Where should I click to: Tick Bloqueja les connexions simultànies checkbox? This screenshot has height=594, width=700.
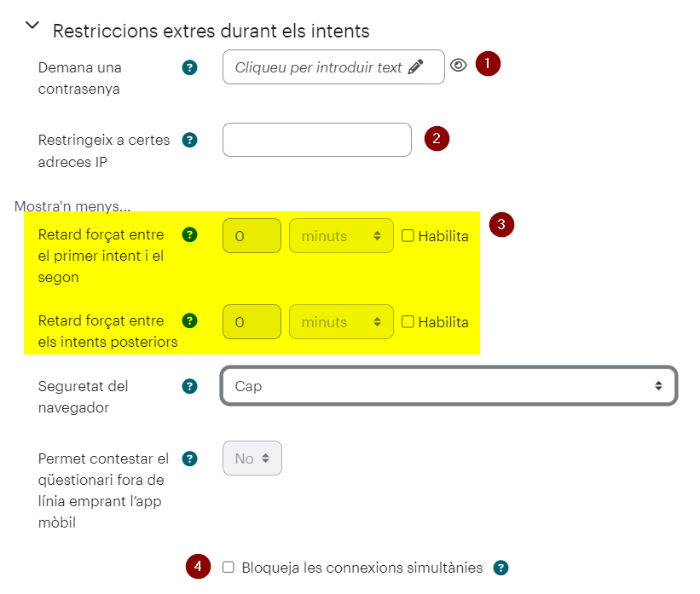click(229, 568)
